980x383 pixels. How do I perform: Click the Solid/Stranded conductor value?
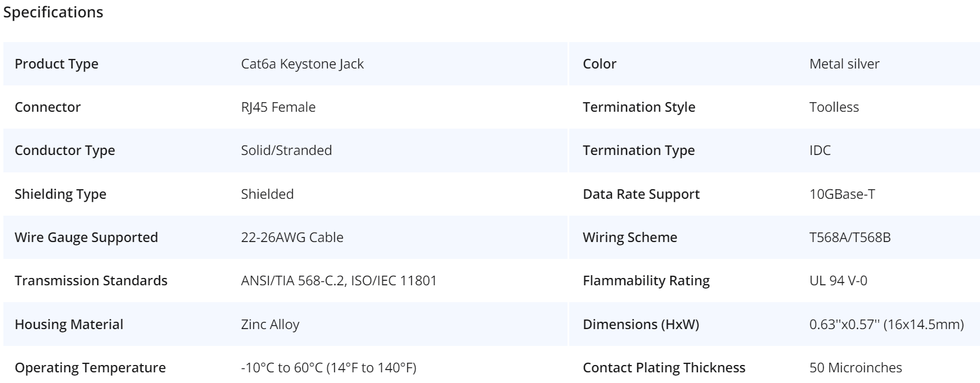click(x=287, y=151)
